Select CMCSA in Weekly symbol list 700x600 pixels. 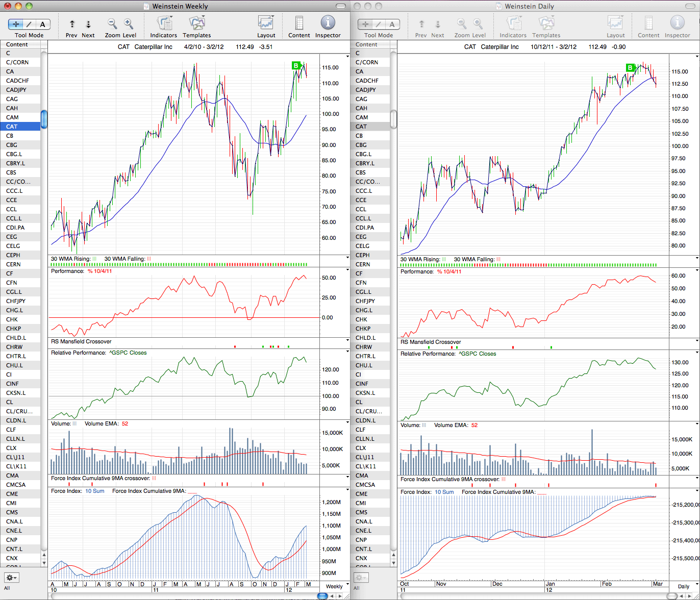pos(20,485)
